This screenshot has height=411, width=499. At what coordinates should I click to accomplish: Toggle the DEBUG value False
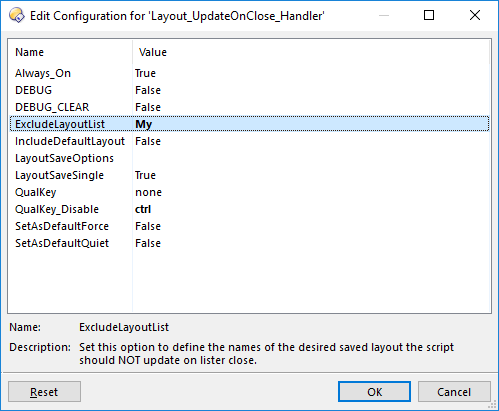click(x=148, y=90)
